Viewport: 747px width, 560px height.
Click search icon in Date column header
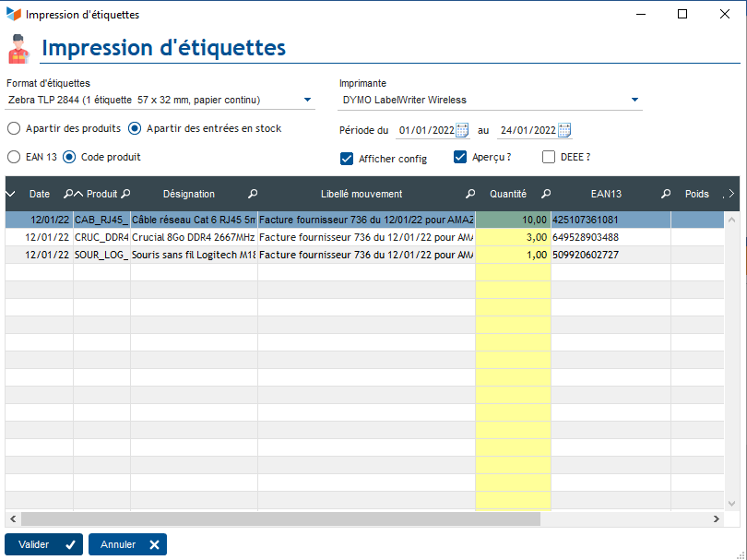tap(67, 195)
